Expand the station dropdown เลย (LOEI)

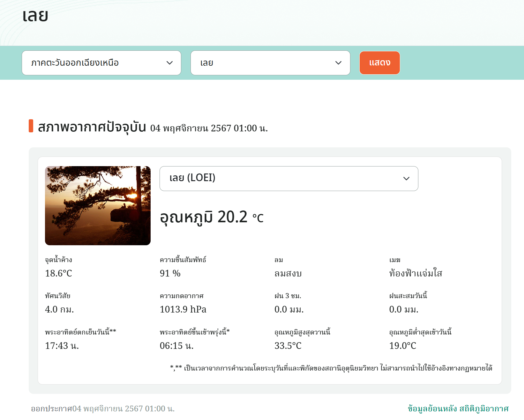[289, 179]
